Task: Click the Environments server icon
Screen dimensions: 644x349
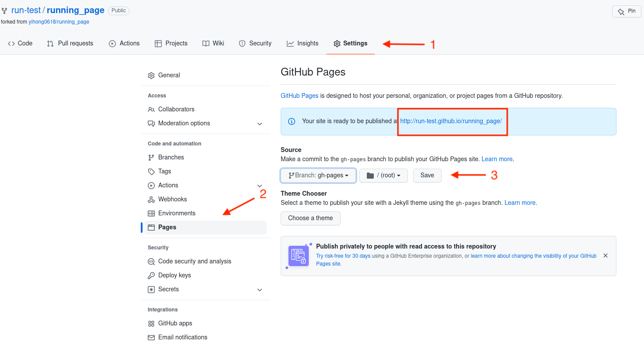Action: 151,214
